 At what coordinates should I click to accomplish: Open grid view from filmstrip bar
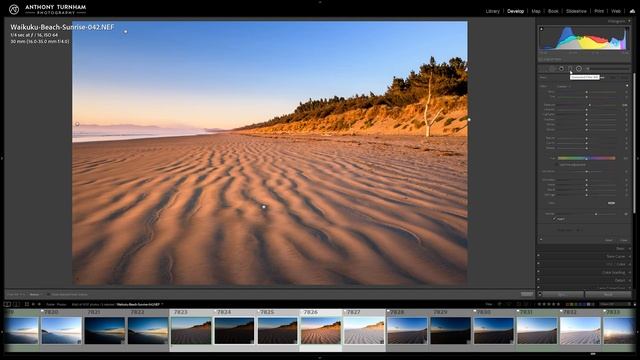point(27,304)
